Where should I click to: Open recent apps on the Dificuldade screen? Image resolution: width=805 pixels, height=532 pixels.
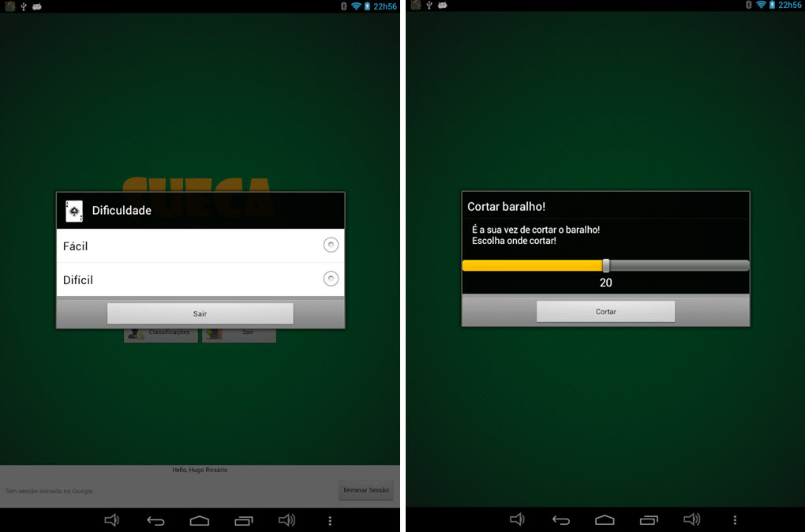[244, 520]
